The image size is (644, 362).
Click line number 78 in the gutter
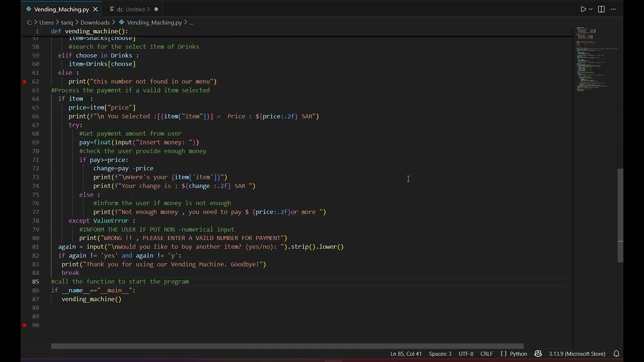click(35, 221)
